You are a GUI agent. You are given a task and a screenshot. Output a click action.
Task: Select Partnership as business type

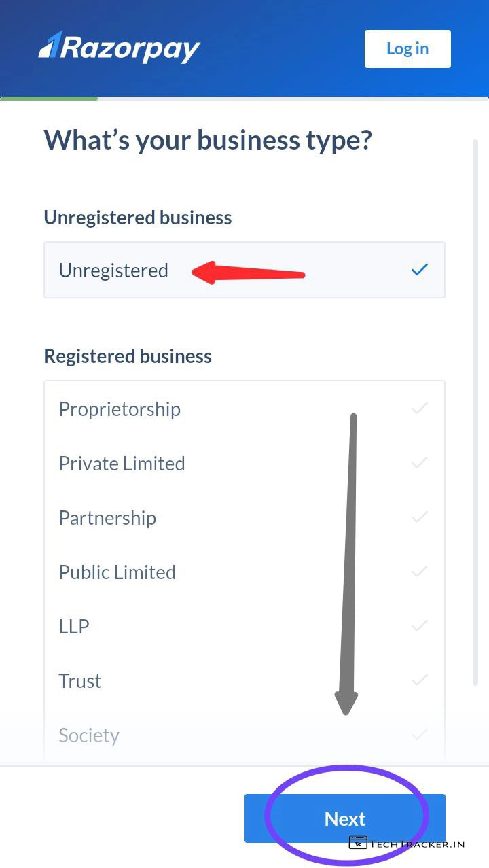click(107, 518)
